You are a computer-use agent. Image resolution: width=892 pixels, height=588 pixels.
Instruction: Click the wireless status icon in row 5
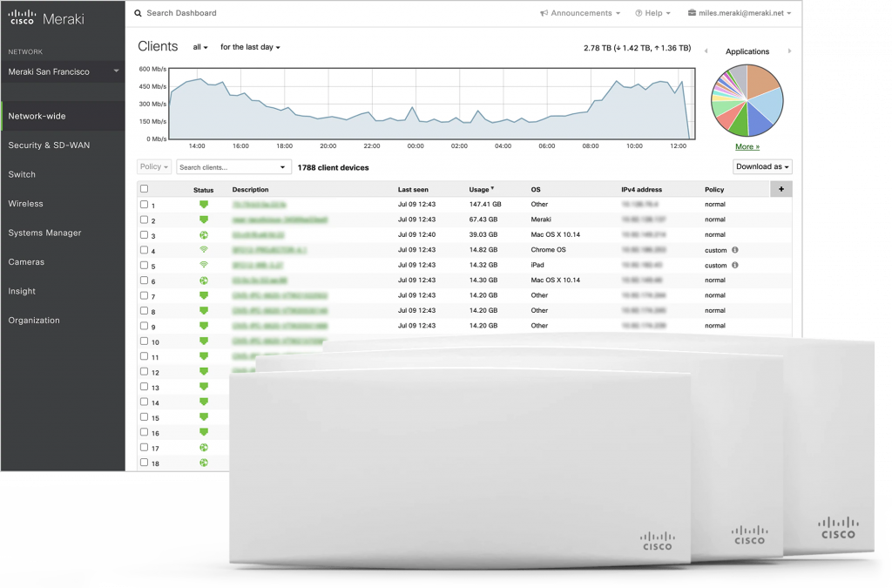coord(204,265)
